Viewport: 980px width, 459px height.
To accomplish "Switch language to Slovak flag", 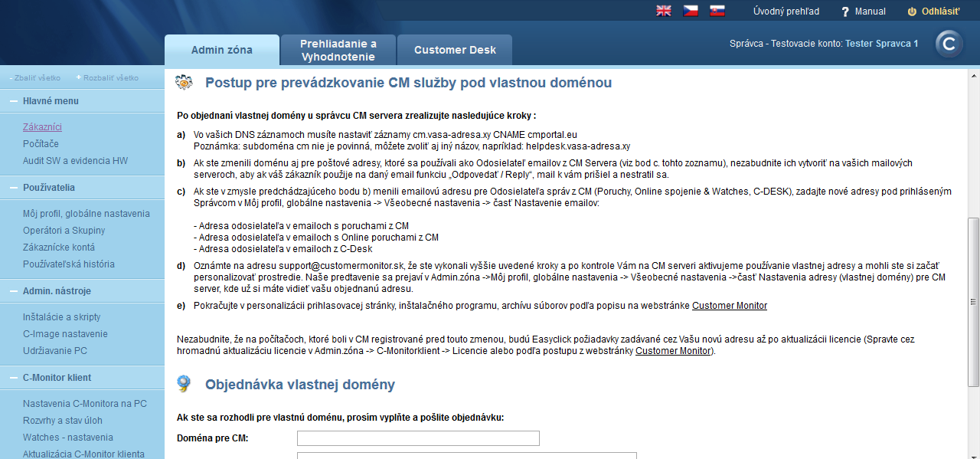I will pyautogui.click(x=717, y=11).
